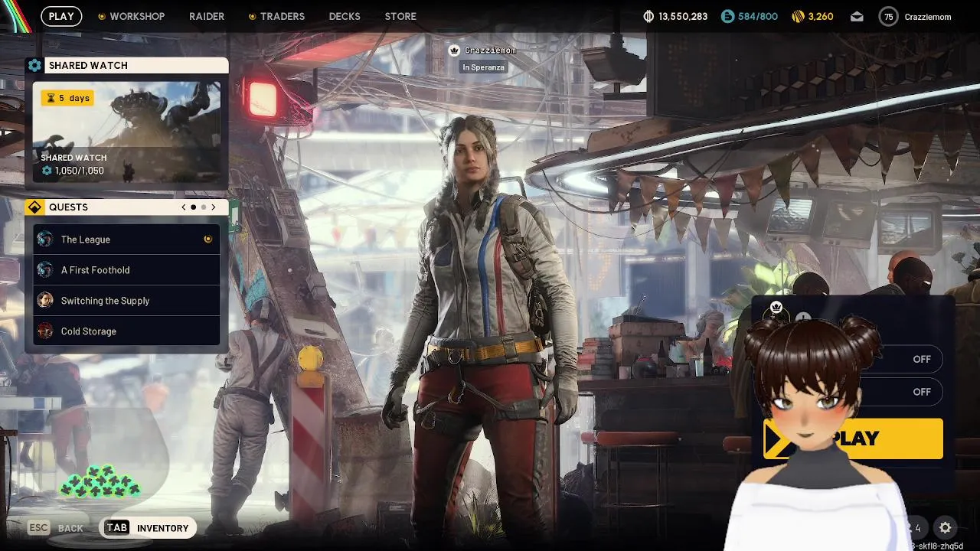
Task: Open the Shared Watch event thumbnail
Action: coord(126,131)
